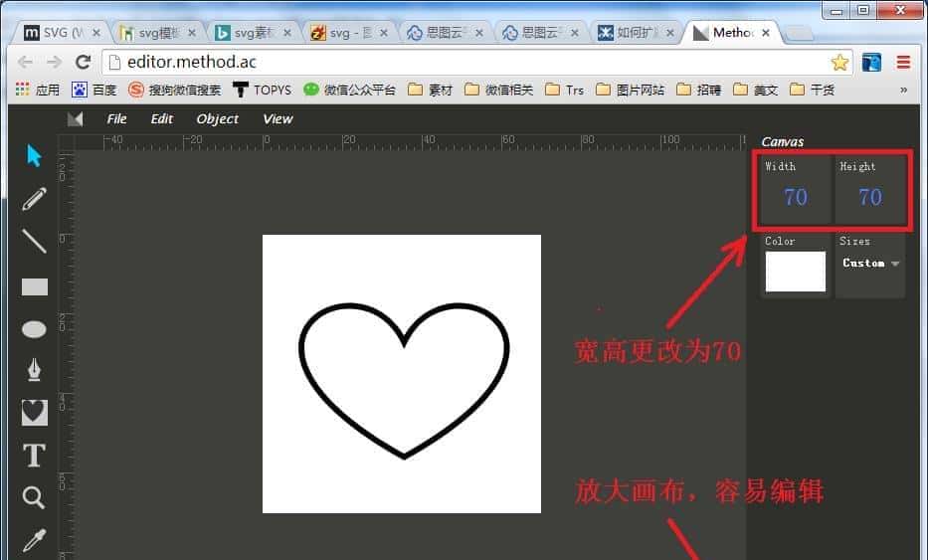Select the Line tool

tap(34, 242)
